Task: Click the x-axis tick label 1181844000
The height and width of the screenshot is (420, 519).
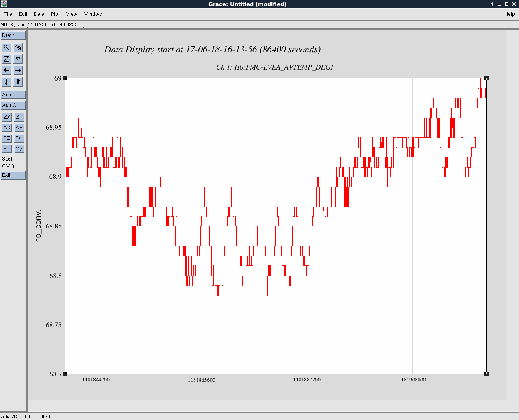Action: tap(96, 380)
